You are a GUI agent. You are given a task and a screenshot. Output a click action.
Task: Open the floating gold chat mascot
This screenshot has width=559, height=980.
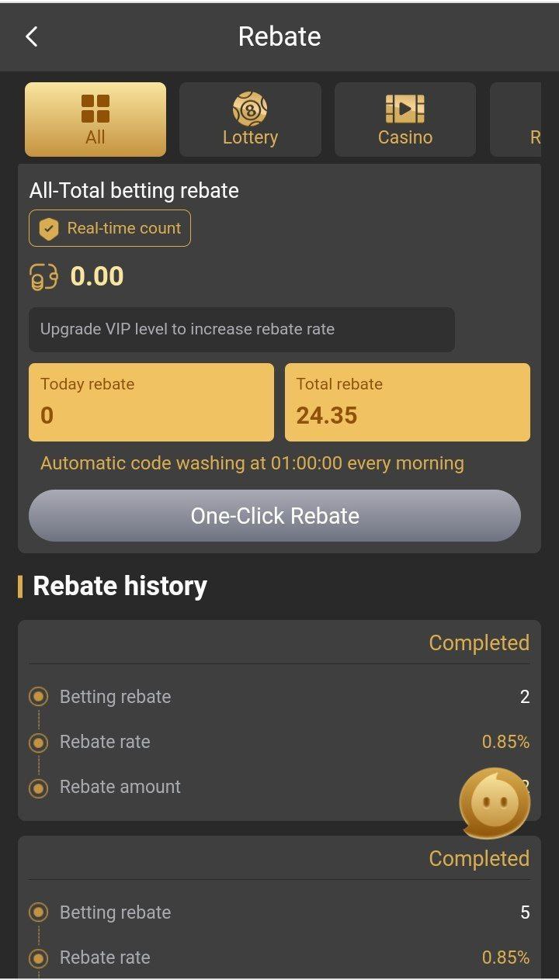pos(495,804)
